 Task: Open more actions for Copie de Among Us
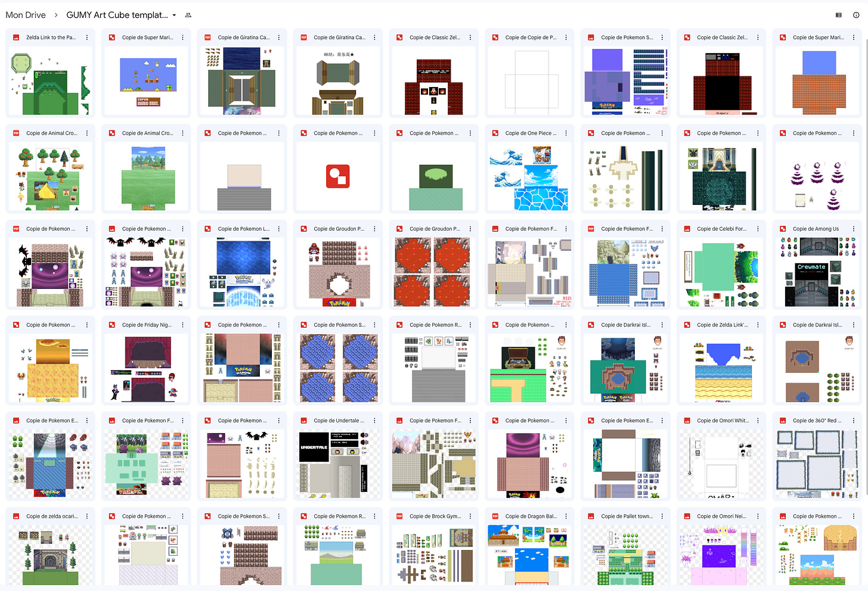click(854, 229)
